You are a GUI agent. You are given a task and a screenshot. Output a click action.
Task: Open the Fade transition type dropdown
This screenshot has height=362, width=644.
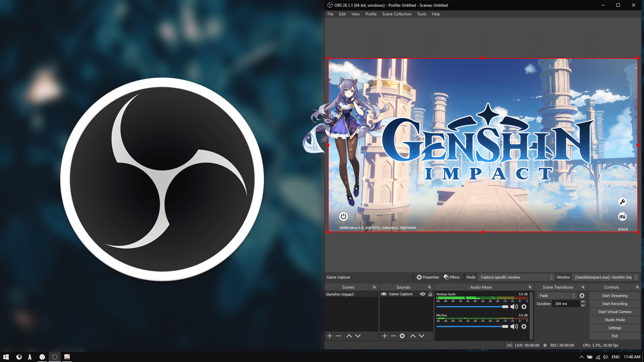[x=556, y=296]
